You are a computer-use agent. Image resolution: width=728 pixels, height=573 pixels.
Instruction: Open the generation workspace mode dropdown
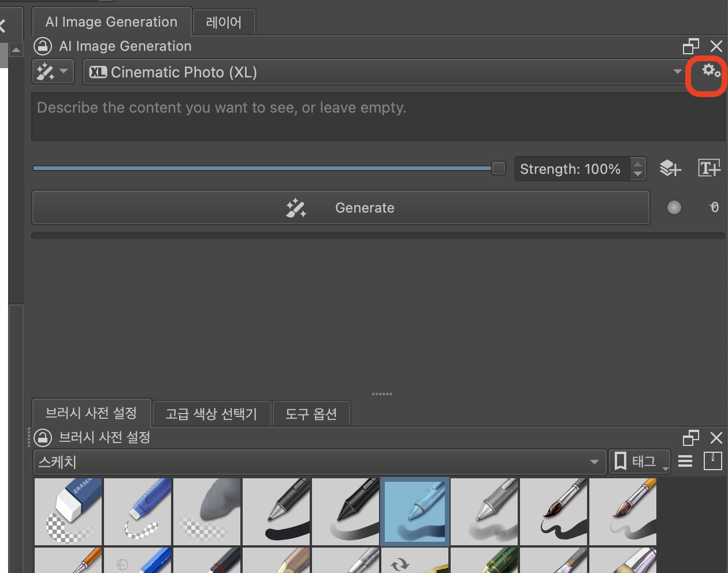[x=53, y=72]
